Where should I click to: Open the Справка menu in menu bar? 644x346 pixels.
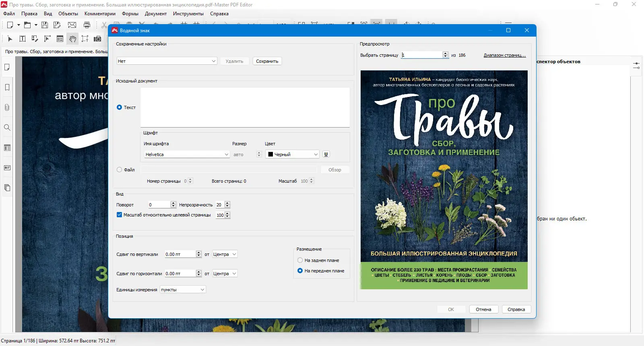coord(219,14)
